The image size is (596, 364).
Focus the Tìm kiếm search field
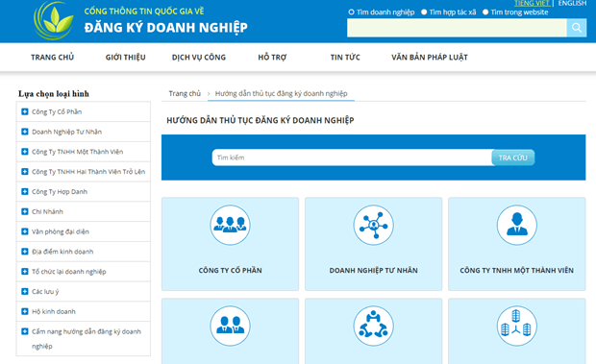point(352,158)
